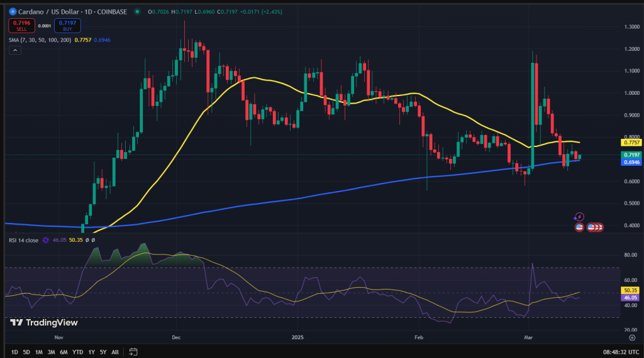The image size is (644, 358).
Task: Click the Feb label on time axis
Action: point(418,337)
